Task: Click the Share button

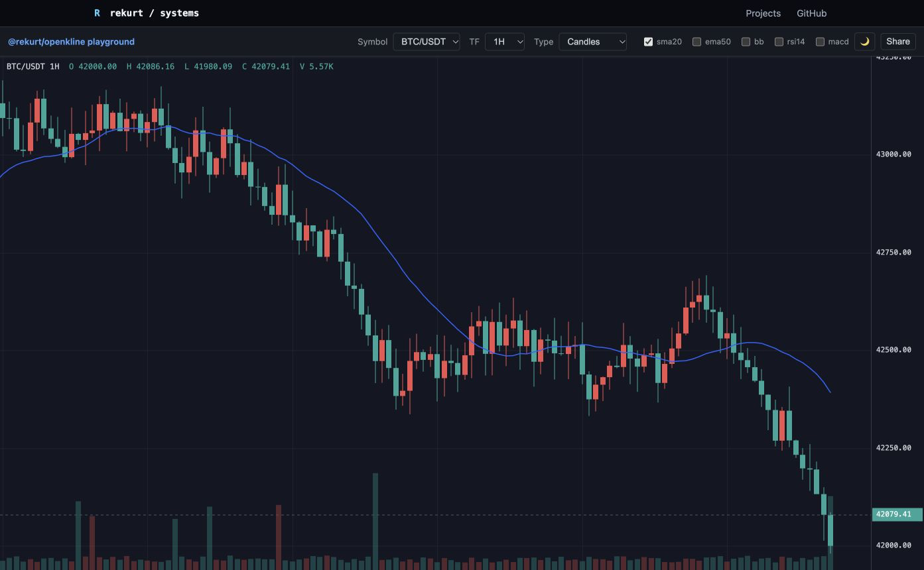Action: click(x=898, y=42)
